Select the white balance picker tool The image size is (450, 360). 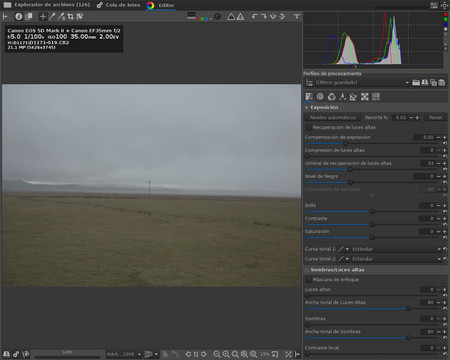tap(52, 16)
